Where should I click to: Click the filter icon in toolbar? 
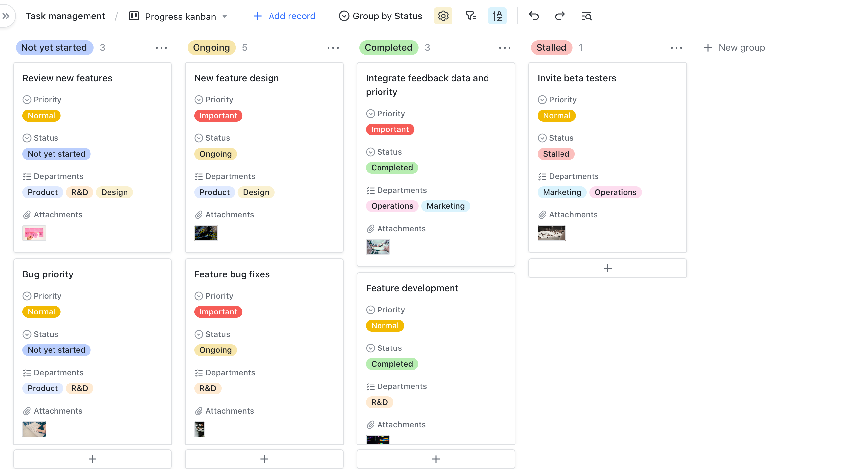[x=470, y=16]
